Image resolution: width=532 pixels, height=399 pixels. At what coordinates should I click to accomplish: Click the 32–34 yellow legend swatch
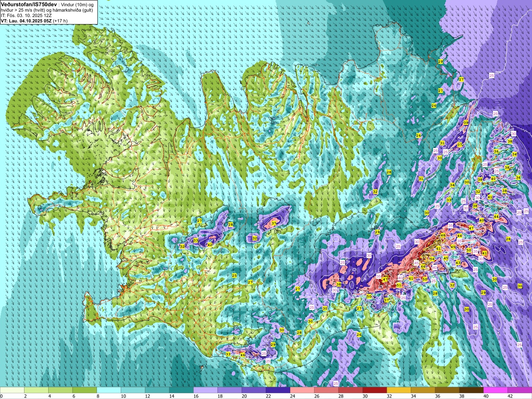399,390
